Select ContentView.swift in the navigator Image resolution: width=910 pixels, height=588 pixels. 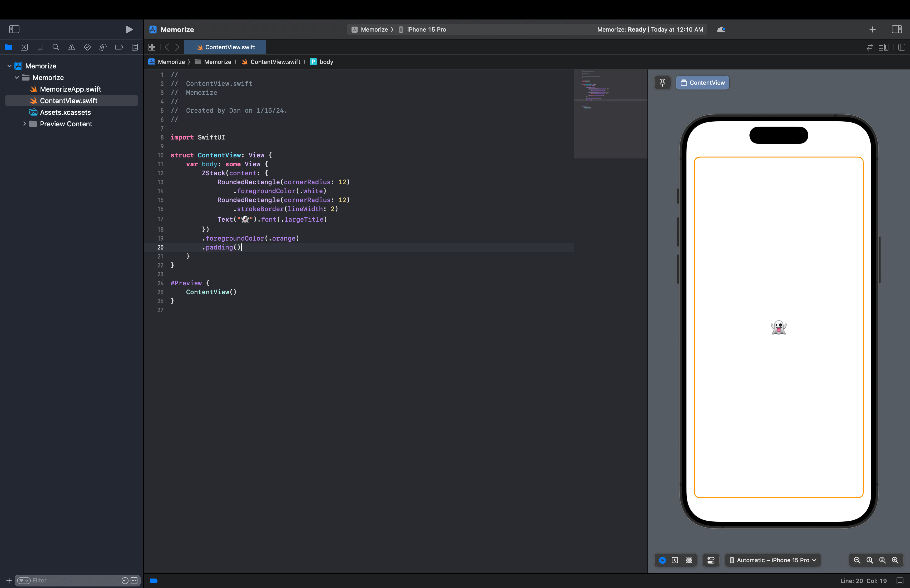(71, 101)
